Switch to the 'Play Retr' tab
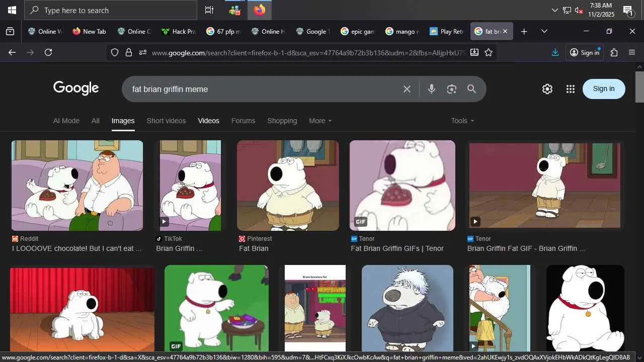 coord(447,31)
